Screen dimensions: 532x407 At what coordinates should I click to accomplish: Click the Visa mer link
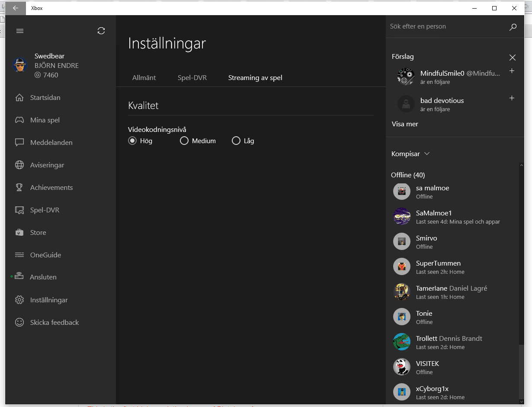(x=405, y=124)
